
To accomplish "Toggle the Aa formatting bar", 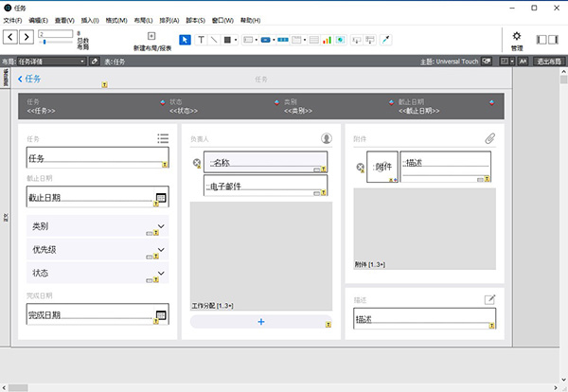I will 523,62.
